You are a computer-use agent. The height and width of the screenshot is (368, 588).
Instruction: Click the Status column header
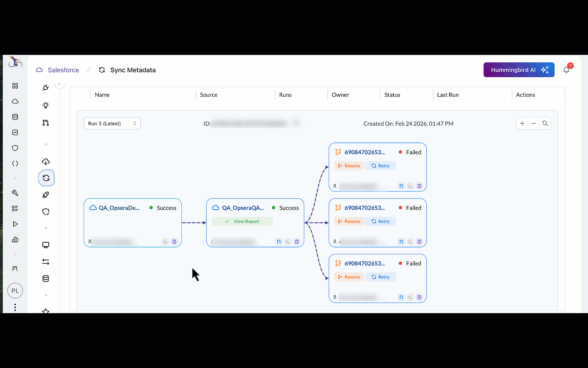point(392,95)
